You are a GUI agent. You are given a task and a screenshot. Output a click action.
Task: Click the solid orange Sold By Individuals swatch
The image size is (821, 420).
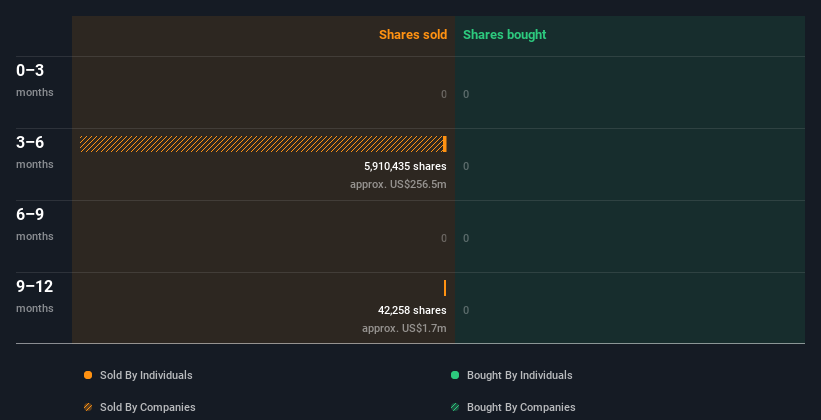click(x=88, y=375)
